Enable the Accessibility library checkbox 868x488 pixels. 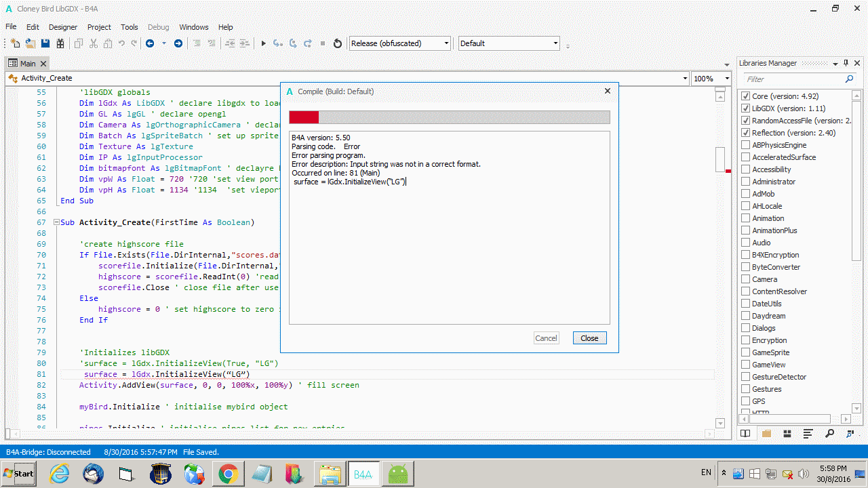click(746, 169)
